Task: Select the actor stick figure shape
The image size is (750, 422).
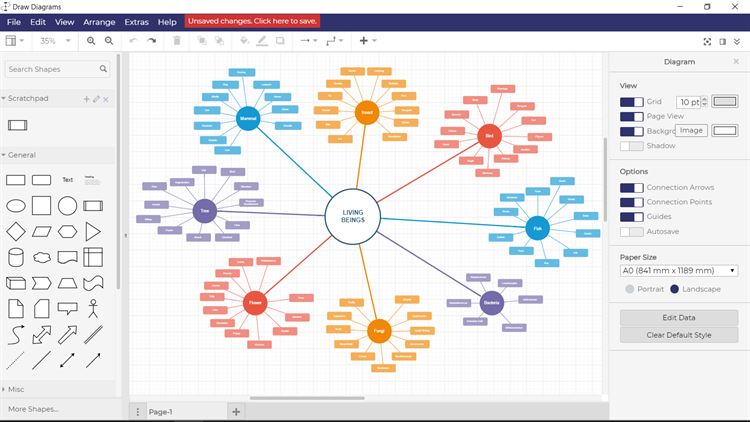Action: pyautogui.click(x=93, y=309)
